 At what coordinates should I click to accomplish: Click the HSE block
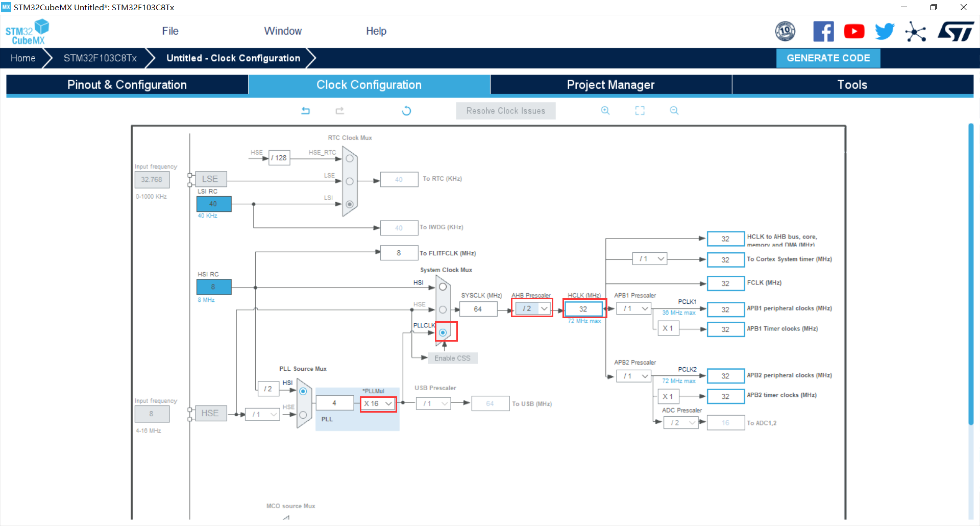coord(210,413)
